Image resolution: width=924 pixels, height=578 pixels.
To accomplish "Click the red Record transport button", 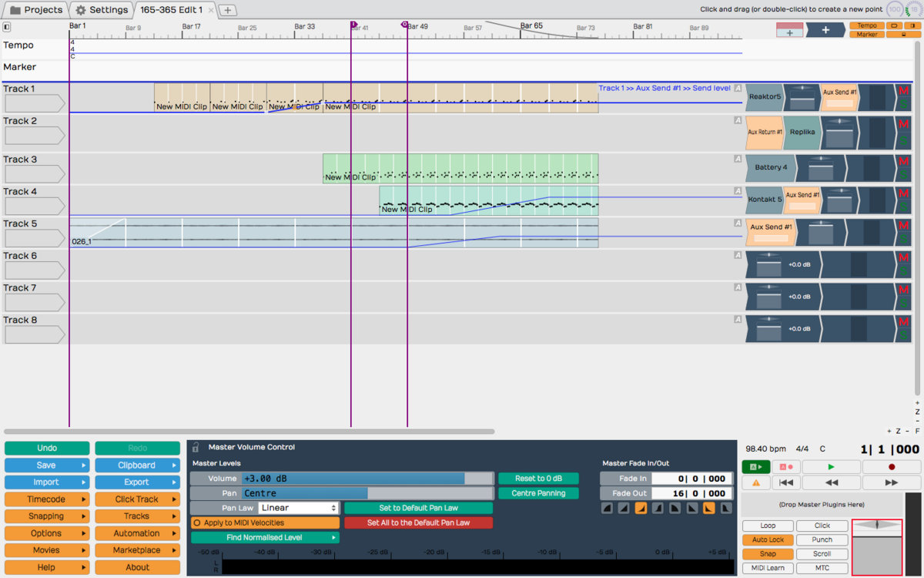I will 892,467.
